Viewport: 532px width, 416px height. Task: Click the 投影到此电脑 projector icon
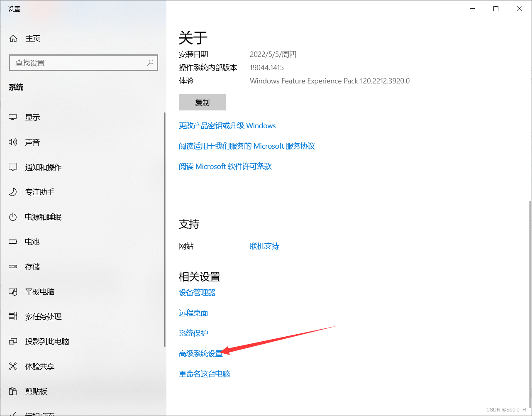tap(13, 341)
